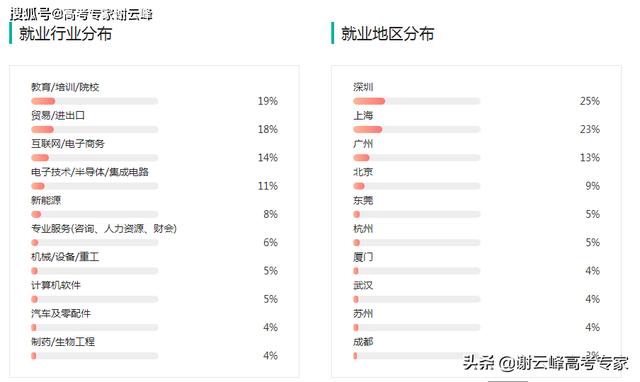
Task: Select the 厦门 label
Action: click(363, 257)
